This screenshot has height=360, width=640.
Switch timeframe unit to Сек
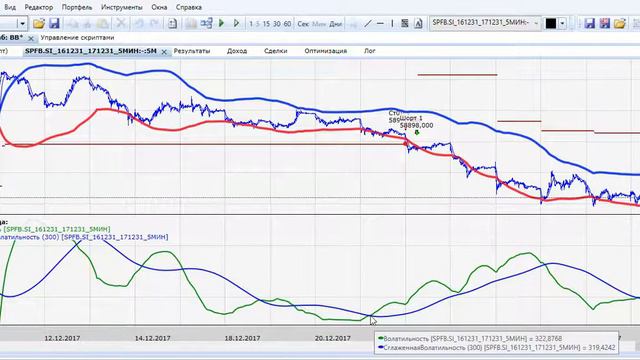(303, 24)
